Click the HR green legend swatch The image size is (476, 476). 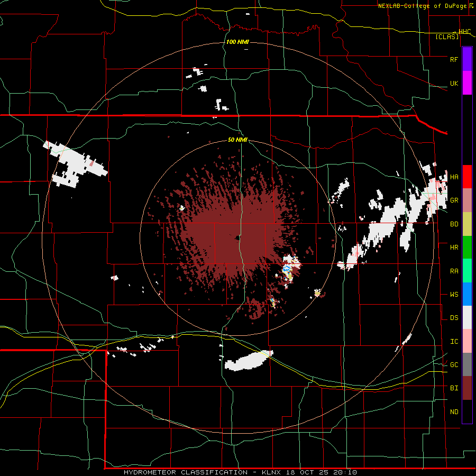(467, 248)
